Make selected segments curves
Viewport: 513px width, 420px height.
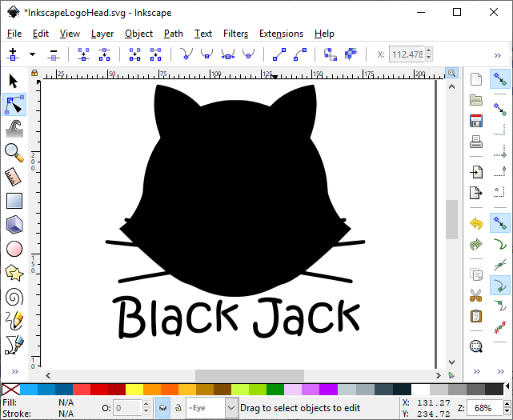coord(300,54)
